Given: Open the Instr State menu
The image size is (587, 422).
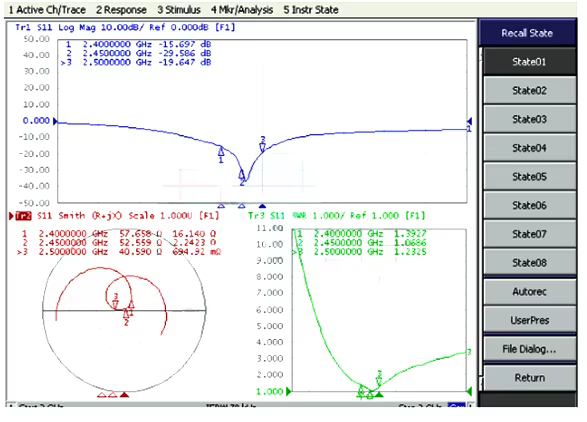Looking at the screenshot, I should 311,10.
